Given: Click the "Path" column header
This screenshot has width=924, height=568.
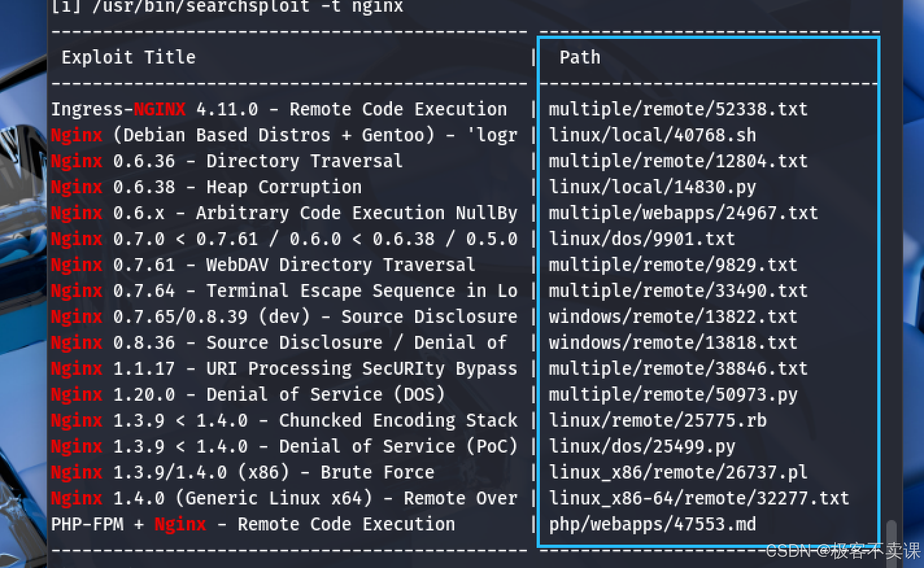Looking at the screenshot, I should click(580, 57).
